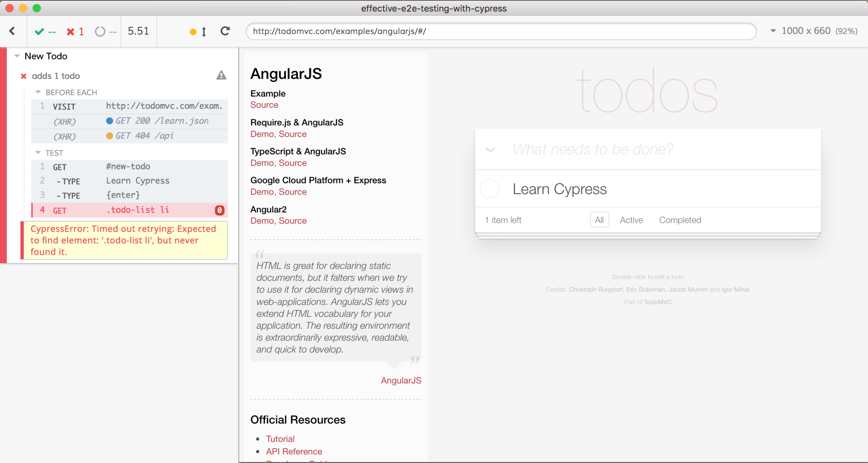
Task: Click the failed tests red X count
Action: (x=75, y=32)
